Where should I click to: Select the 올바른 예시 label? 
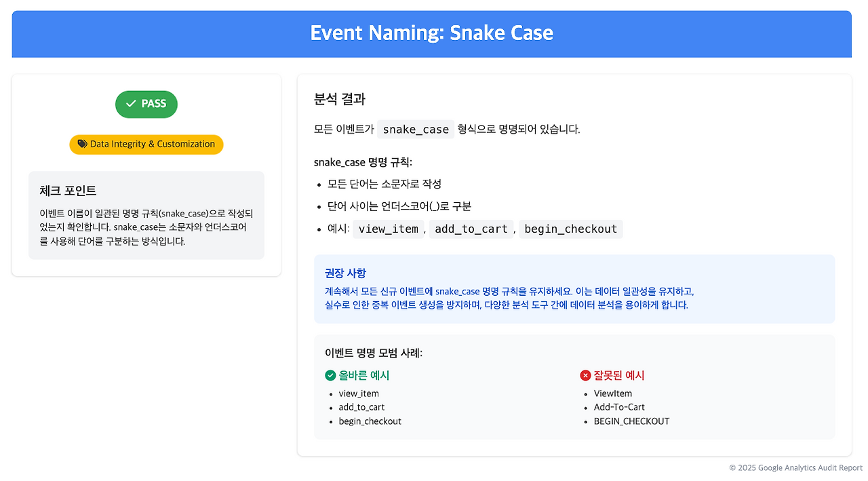coord(364,375)
